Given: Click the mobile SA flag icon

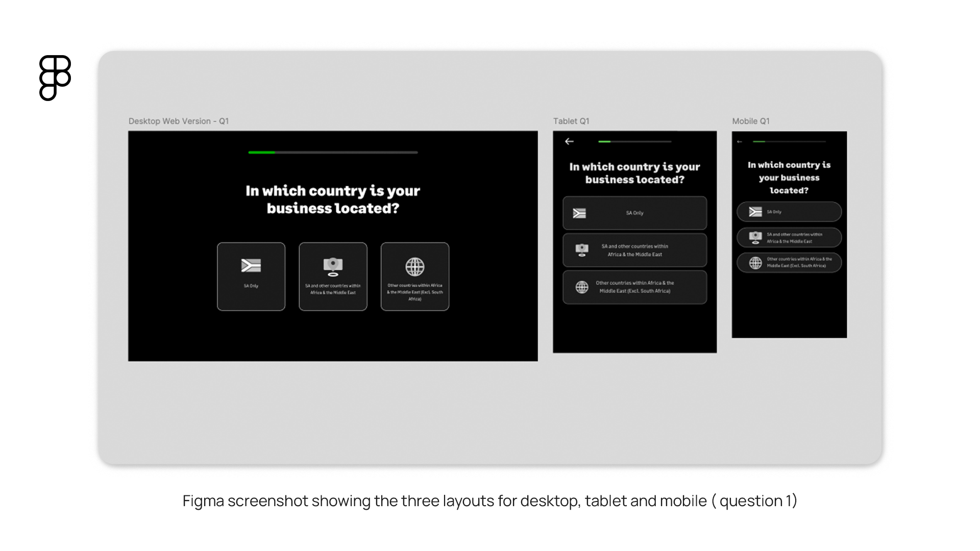Looking at the screenshot, I should pyautogui.click(x=755, y=212).
